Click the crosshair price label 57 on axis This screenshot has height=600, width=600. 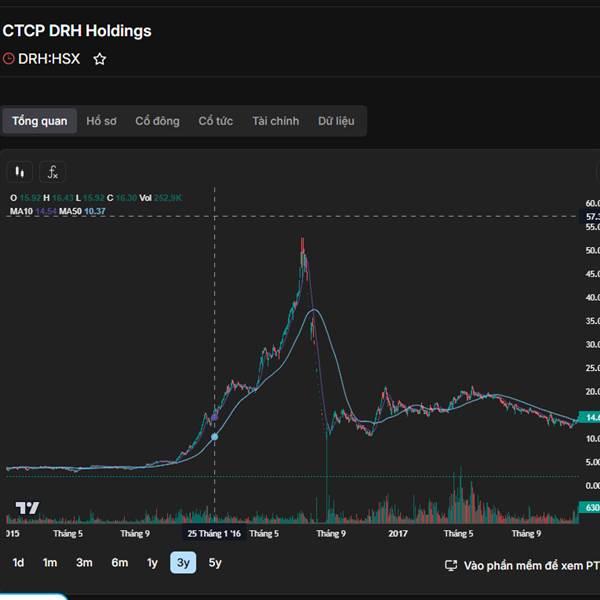click(x=589, y=217)
